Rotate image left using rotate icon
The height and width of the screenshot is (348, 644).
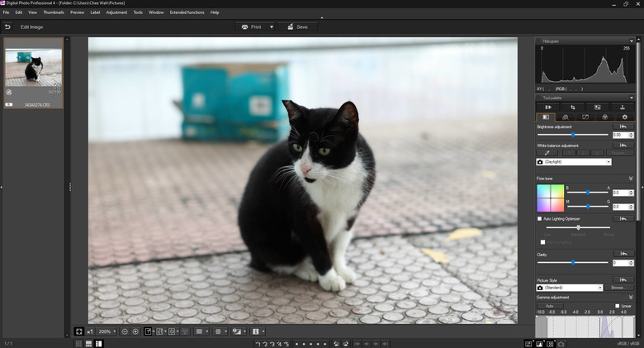coord(336,344)
